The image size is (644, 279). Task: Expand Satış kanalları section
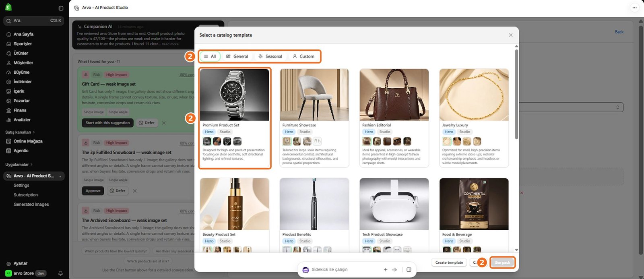click(20, 132)
